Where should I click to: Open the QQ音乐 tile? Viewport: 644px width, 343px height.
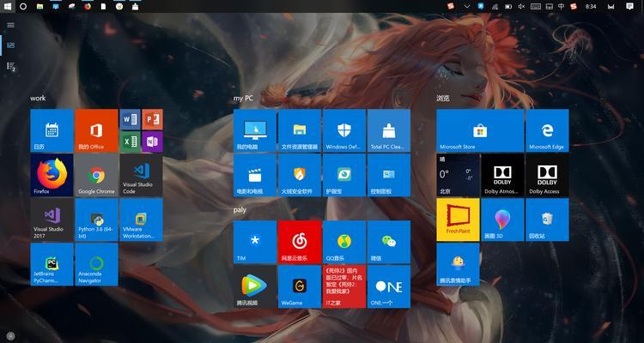344,242
